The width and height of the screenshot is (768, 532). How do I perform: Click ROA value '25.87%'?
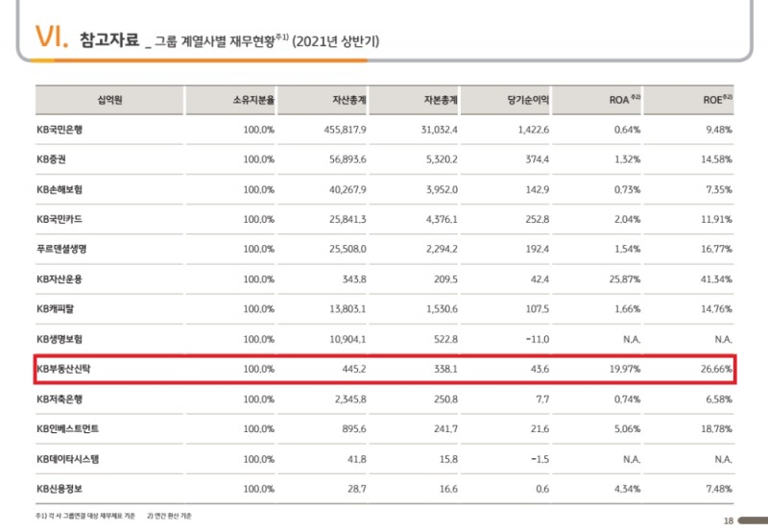(x=625, y=279)
